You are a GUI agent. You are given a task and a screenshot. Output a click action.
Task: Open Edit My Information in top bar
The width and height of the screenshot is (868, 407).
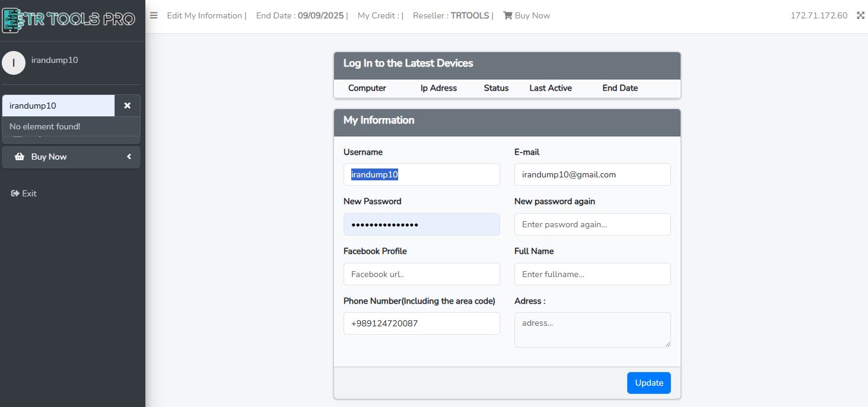(205, 15)
